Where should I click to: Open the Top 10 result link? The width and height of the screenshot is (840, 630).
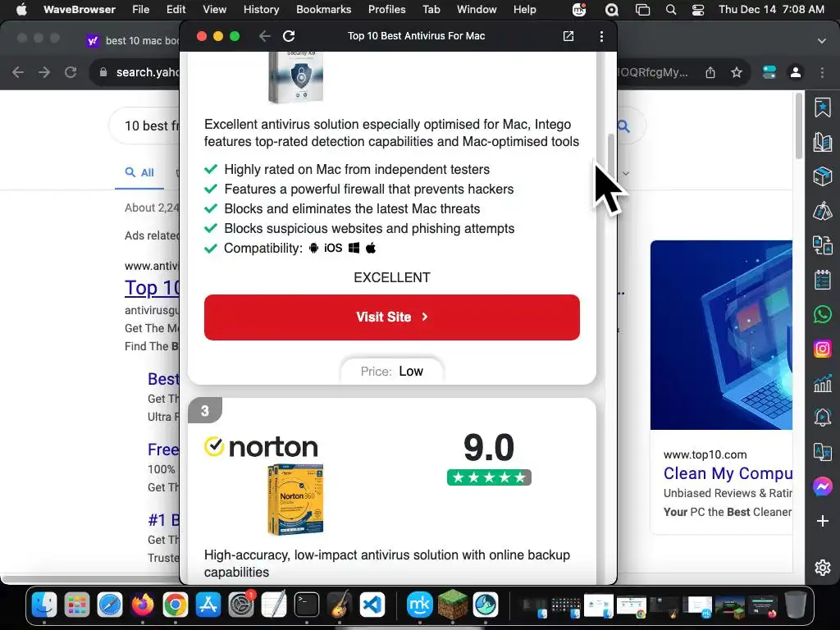pyautogui.click(x=152, y=288)
